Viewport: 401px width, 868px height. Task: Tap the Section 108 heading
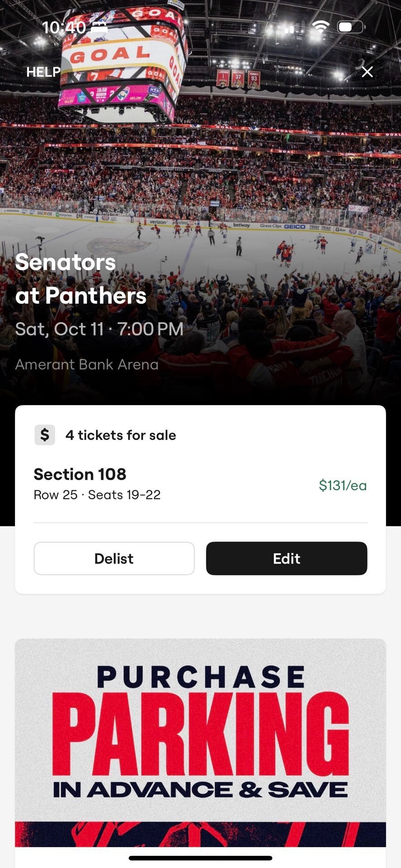[80, 474]
